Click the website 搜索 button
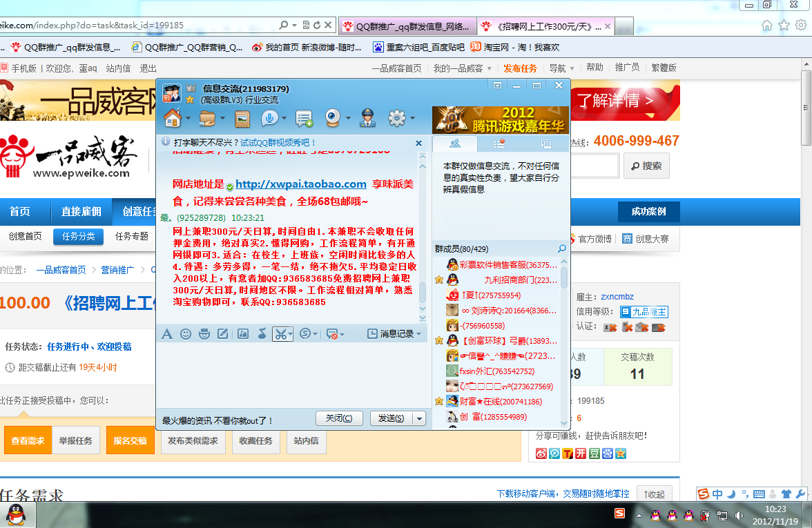The width and height of the screenshot is (812, 528). coord(646,166)
